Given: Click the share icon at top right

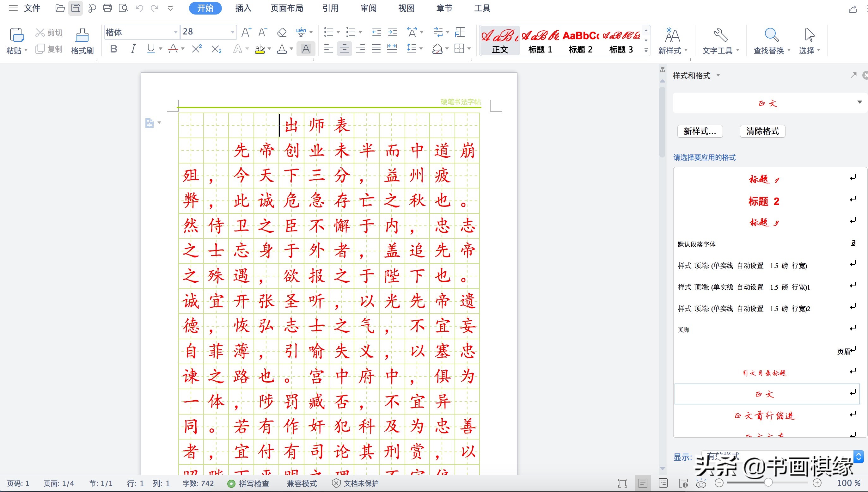Looking at the screenshot, I should (x=853, y=9).
